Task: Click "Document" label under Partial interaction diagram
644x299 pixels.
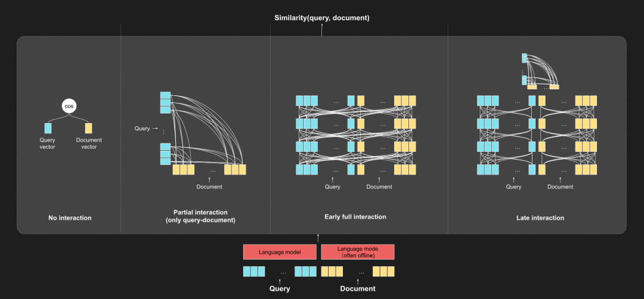Action: tap(209, 187)
